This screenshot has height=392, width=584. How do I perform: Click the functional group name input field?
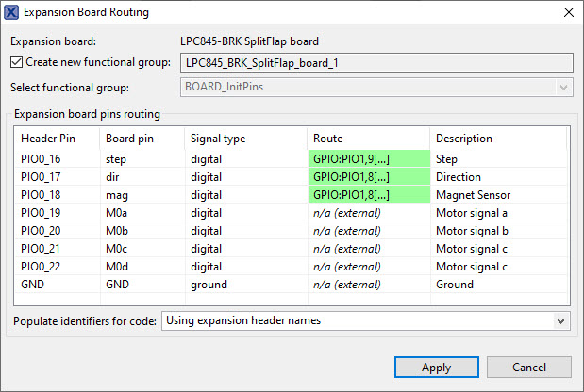[375, 62]
